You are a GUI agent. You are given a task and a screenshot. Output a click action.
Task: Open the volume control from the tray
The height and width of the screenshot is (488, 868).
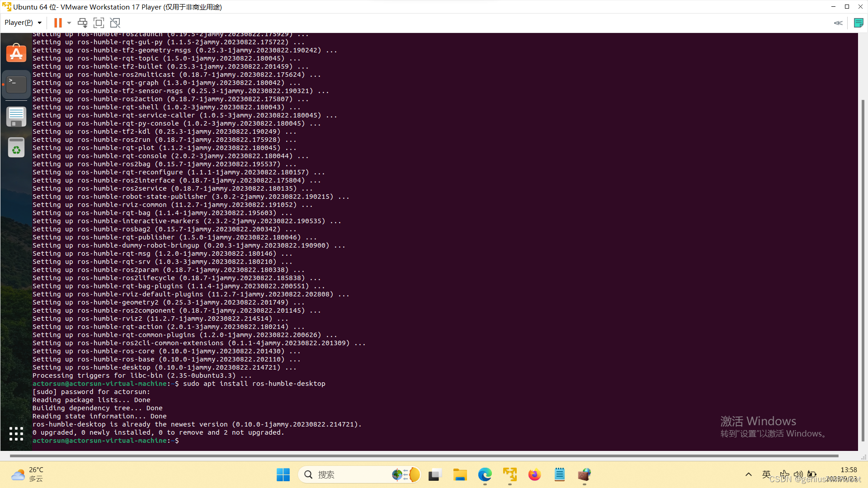798,474
